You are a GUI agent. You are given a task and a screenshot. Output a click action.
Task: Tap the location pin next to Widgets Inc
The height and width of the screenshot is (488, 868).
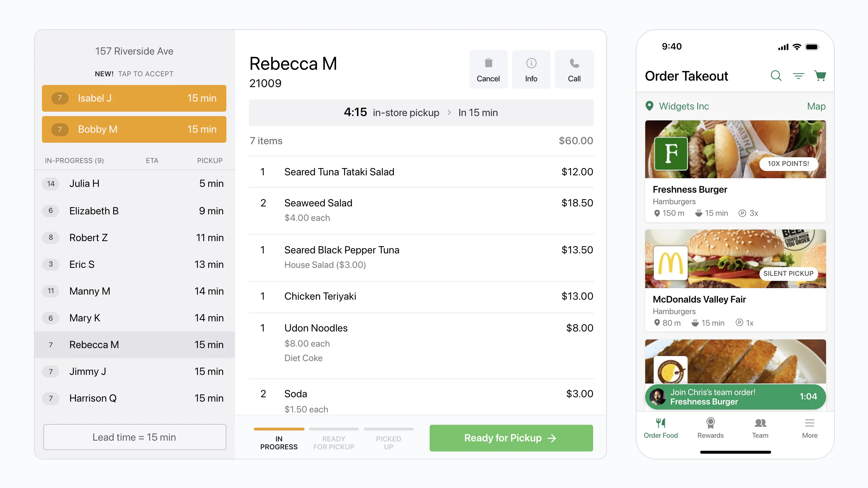(650, 106)
